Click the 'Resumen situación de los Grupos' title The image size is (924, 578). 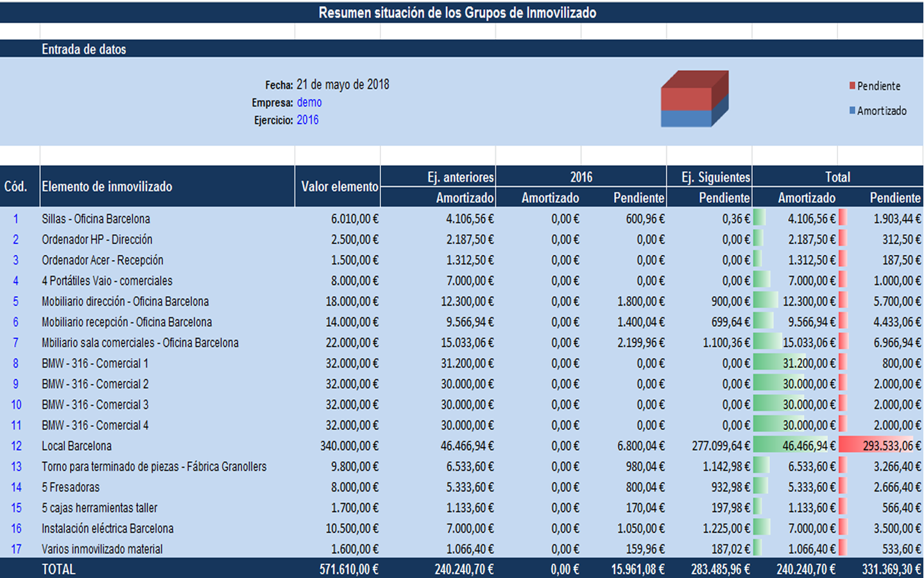pos(457,13)
